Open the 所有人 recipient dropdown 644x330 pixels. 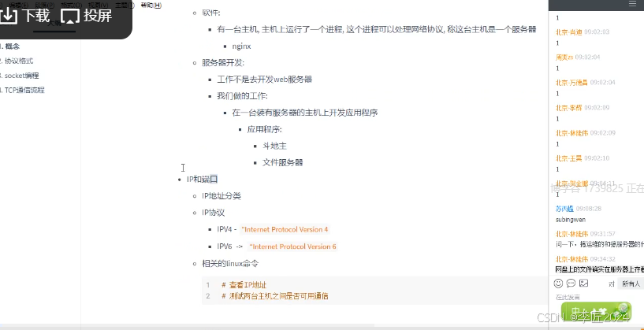pyautogui.click(x=631, y=284)
